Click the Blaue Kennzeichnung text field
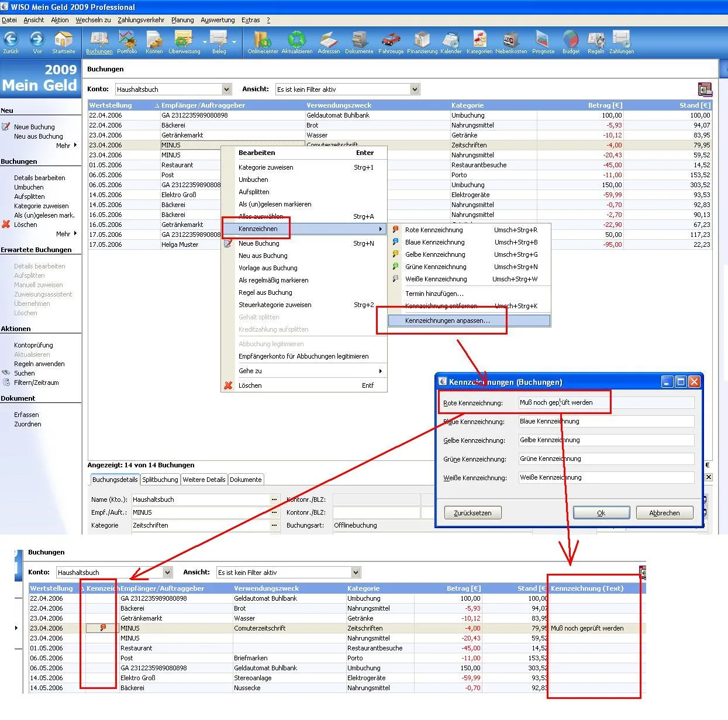This screenshot has width=728, height=720. coord(606,421)
